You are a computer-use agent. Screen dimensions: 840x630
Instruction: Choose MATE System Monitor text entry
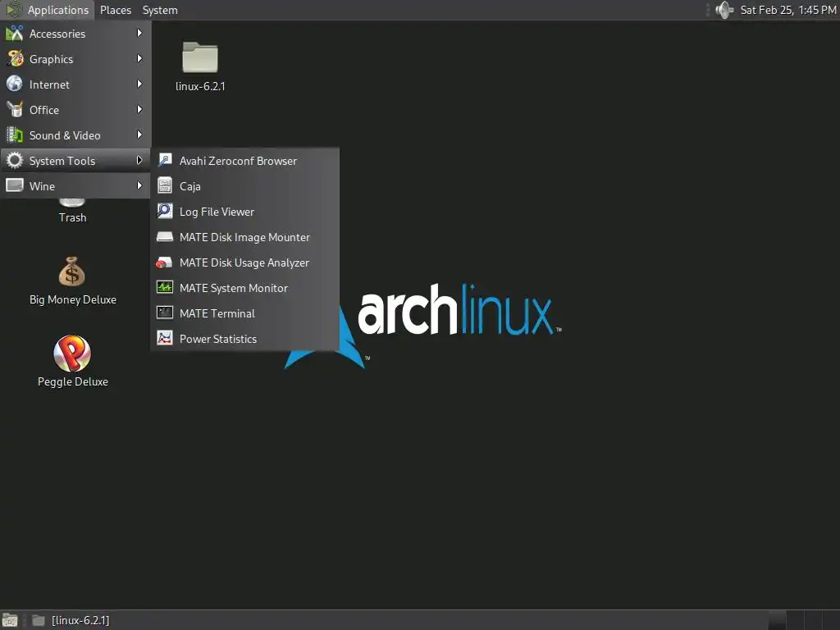(234, 288)
